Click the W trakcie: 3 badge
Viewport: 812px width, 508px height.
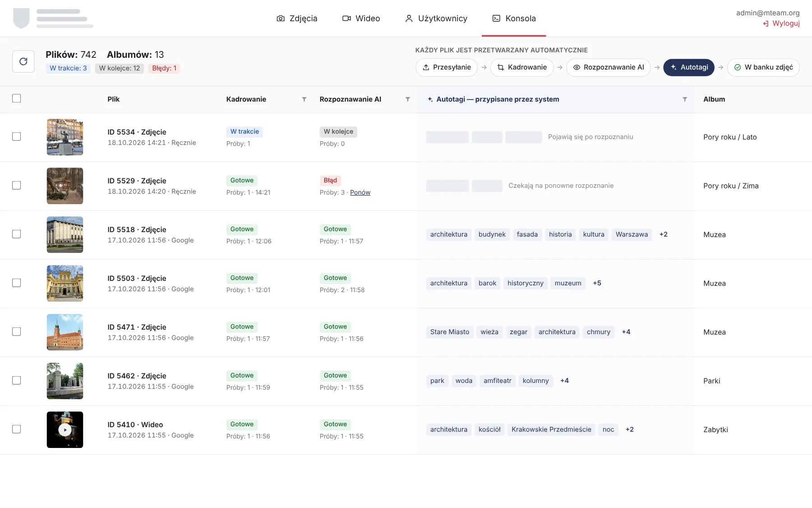point(68,69)
